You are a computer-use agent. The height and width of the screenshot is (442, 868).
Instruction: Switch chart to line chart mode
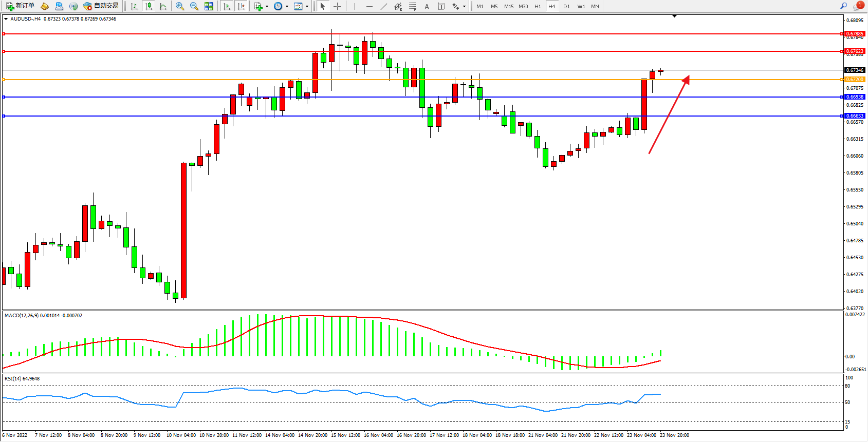(163, 6)
